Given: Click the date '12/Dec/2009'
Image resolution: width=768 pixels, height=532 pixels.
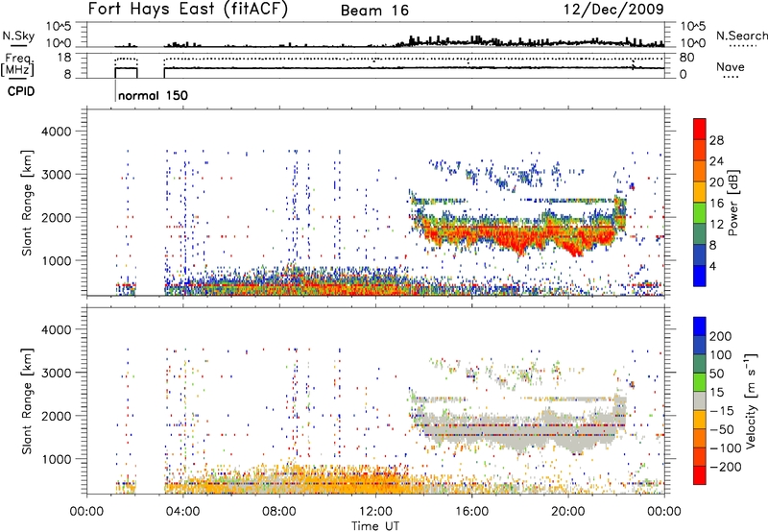Looking at the screenshot, I should click(x=613, y=9).
